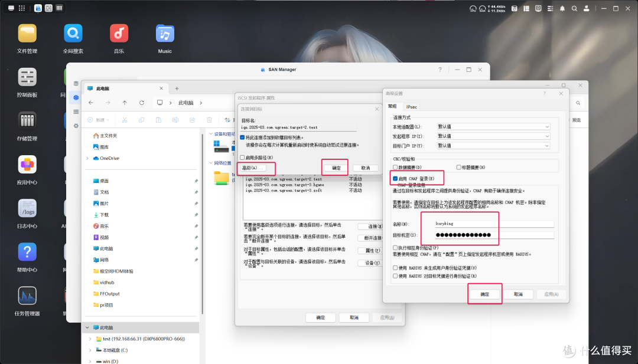Open 存储管理 desktop icon

[x=27, y=121]
